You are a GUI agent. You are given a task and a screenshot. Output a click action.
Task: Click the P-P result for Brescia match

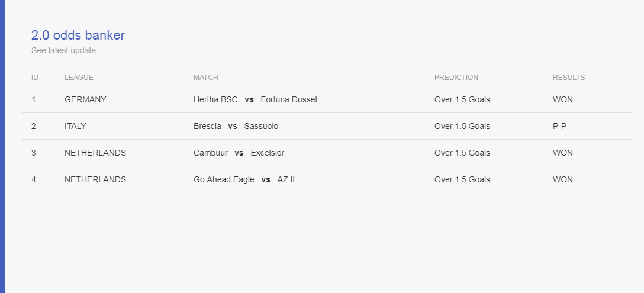pos(559,126)
